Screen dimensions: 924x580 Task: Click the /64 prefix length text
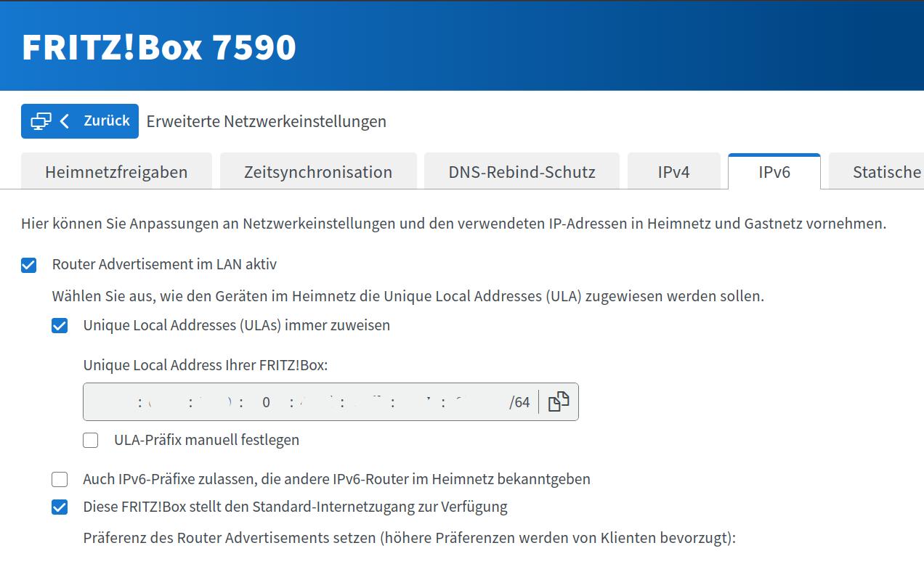tap(519, 402)
